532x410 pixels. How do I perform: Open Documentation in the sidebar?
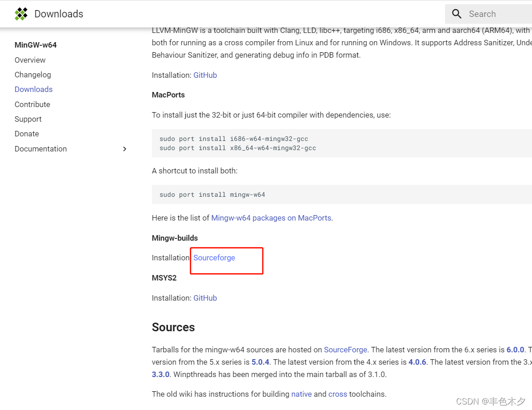[x=40, y=149]
